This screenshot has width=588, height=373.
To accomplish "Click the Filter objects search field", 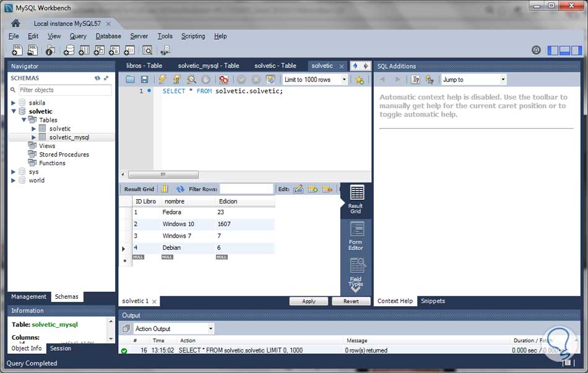I will (x=65, y=90).
